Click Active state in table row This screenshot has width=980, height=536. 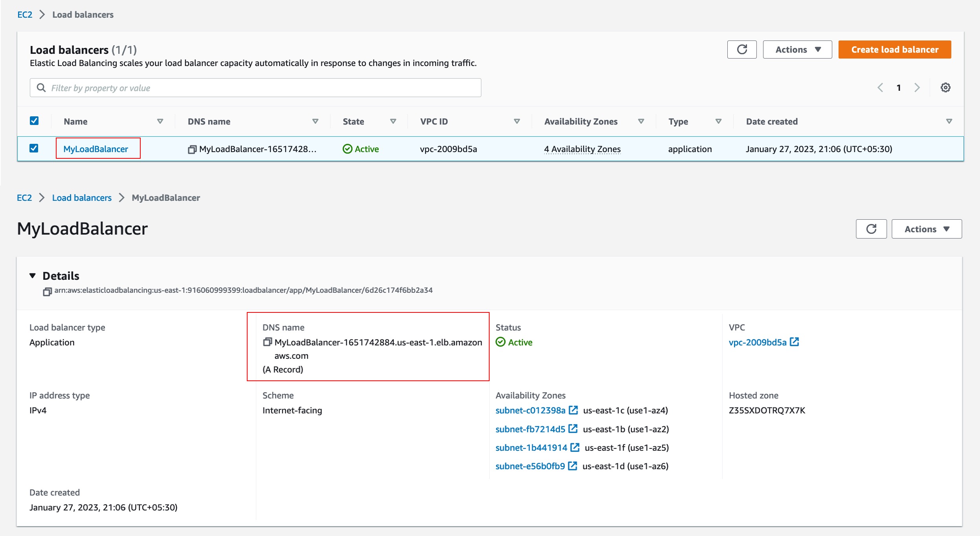tap(361, 149)
